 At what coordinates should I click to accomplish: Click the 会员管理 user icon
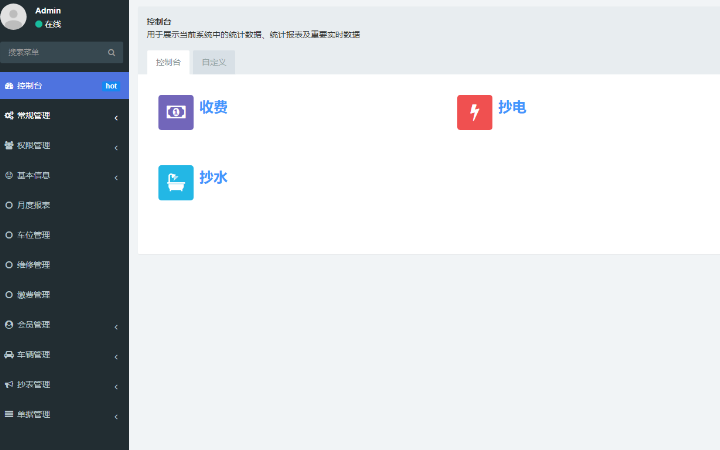point(9,325)
